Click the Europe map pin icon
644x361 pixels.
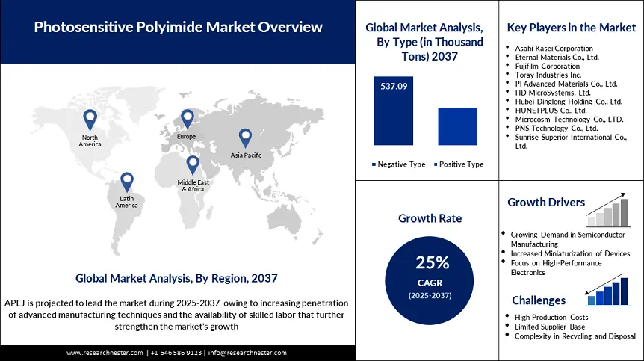pyautogui.click(x=187, y=120)
